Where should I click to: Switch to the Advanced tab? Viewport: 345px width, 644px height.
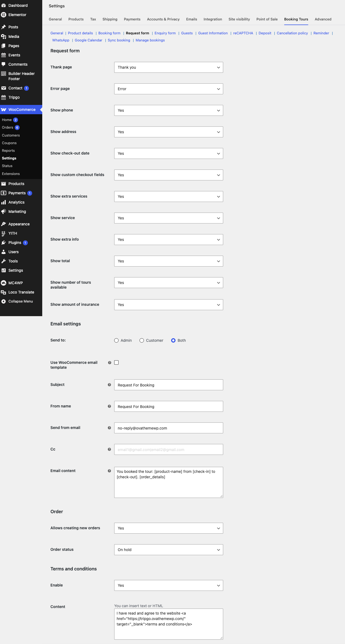323,19
